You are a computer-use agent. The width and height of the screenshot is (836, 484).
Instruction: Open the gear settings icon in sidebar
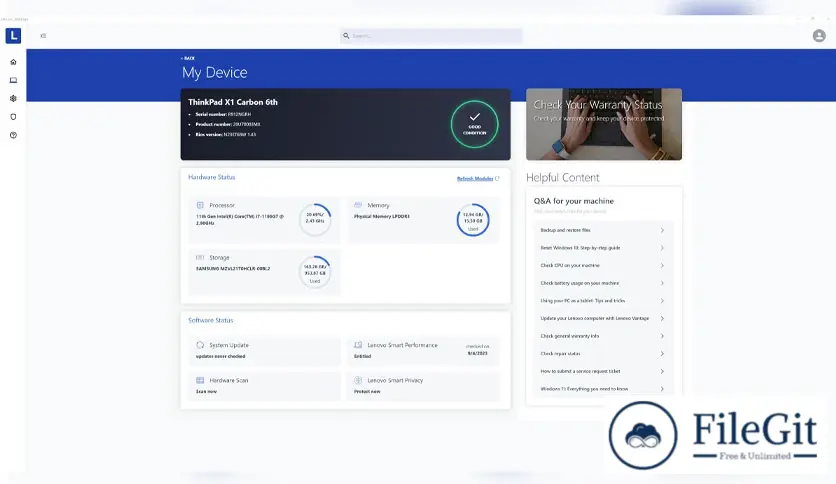coord(13,99)
